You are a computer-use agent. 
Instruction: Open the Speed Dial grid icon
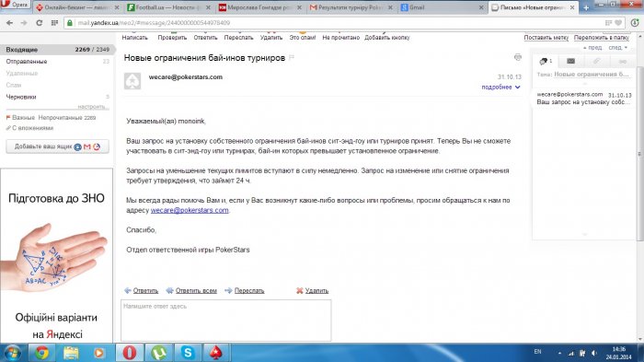click(54, 23)
